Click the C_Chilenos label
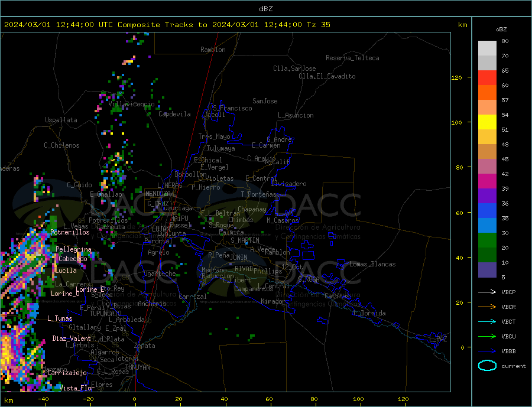This screenshot has width=532, height=407. [x=61, y=145]
